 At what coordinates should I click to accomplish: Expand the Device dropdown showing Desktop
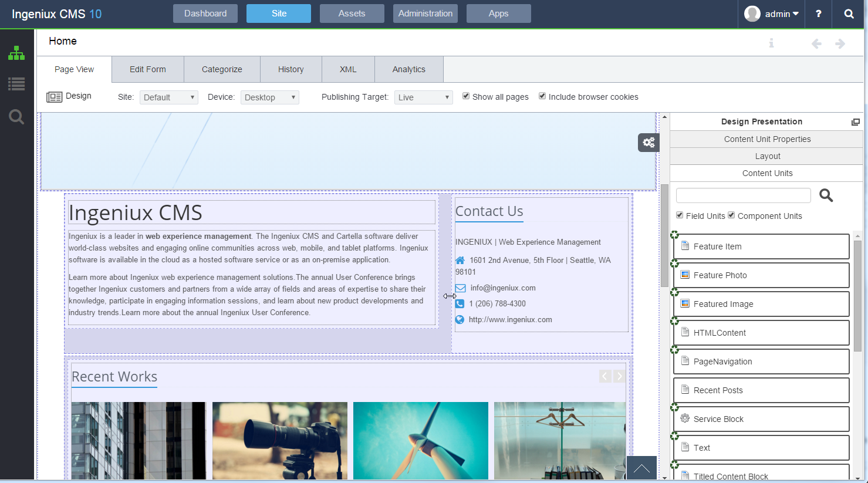pyautogui.click(x=269, y=97)
